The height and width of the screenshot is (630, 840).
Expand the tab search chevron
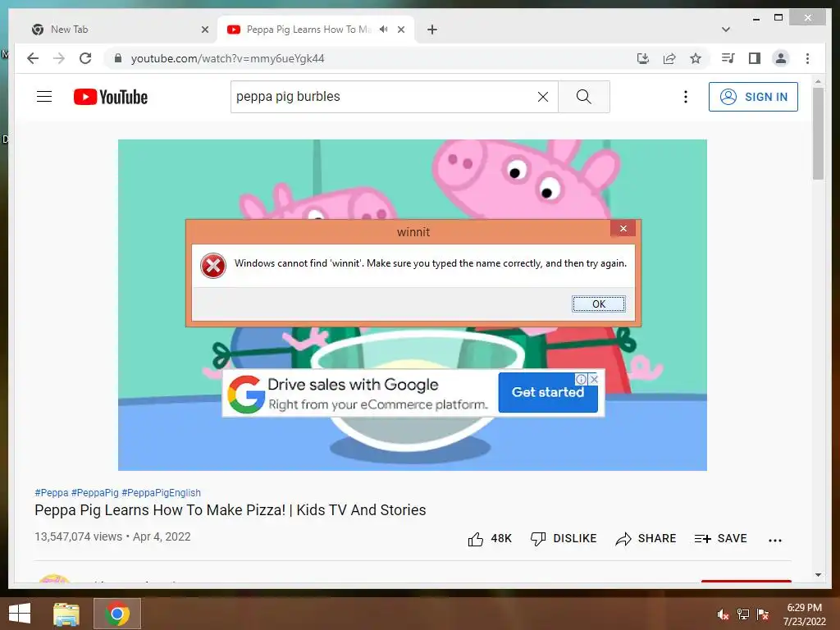pyautogui.click(x=726, y=30)
